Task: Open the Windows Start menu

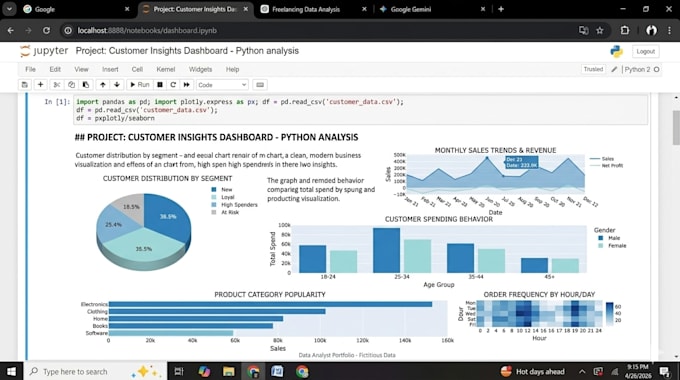Action: 11,371
